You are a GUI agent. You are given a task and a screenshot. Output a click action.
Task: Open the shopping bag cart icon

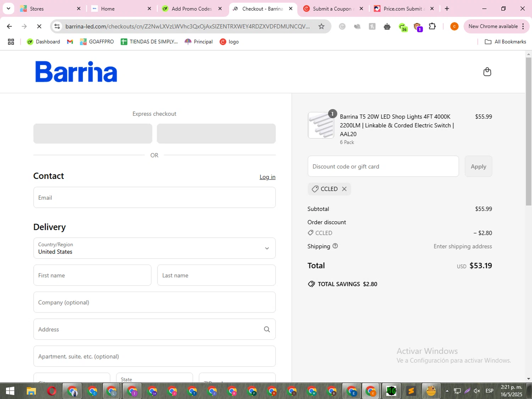coord(487,72)
